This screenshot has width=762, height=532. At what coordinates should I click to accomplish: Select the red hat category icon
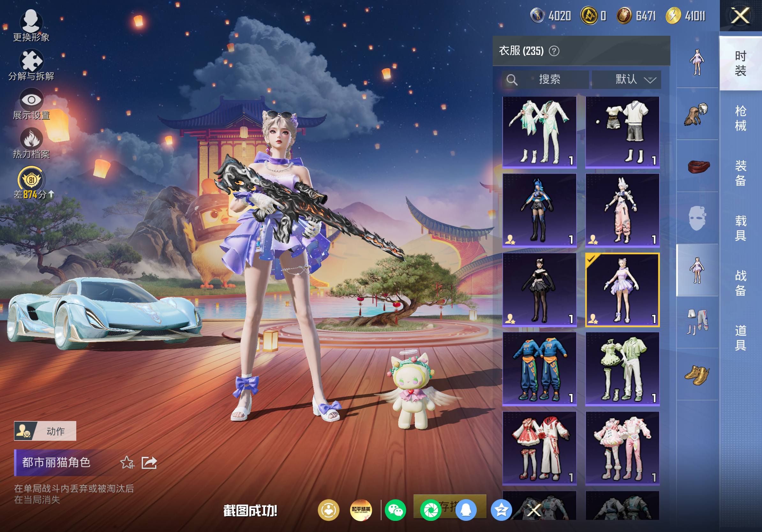coord(697,166)
